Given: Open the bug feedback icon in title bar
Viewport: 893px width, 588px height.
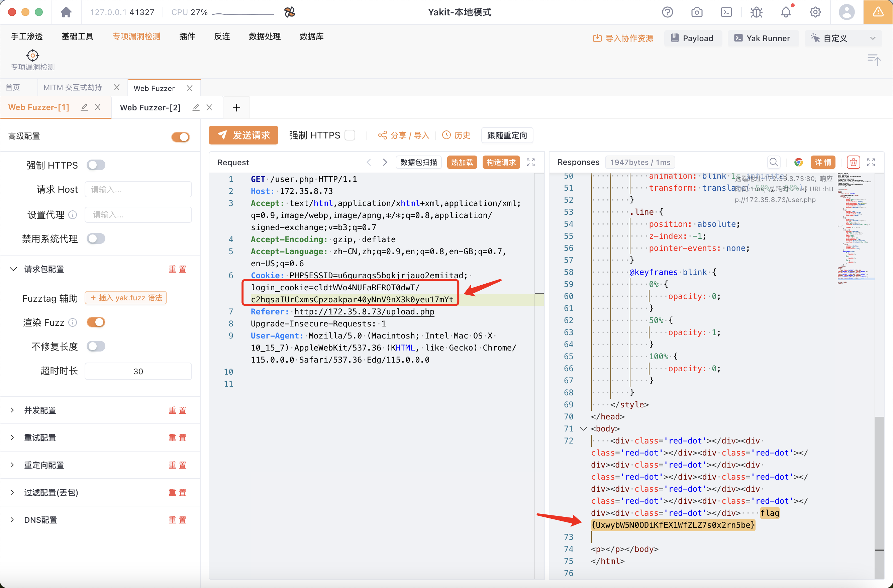Looking at the screenshot, I should (x=757, y=12).
